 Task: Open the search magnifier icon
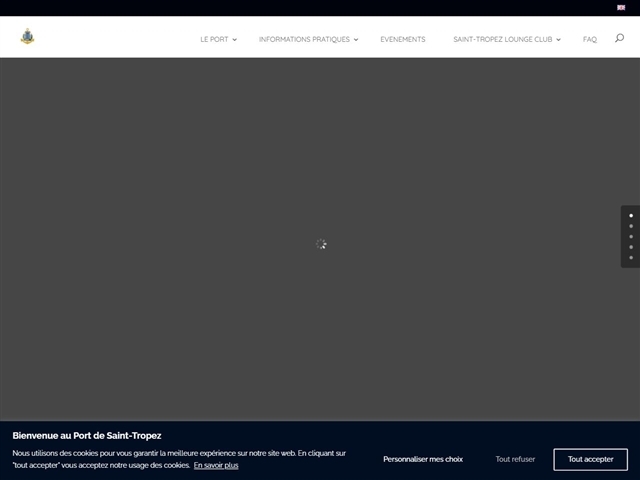pos(619,39)
